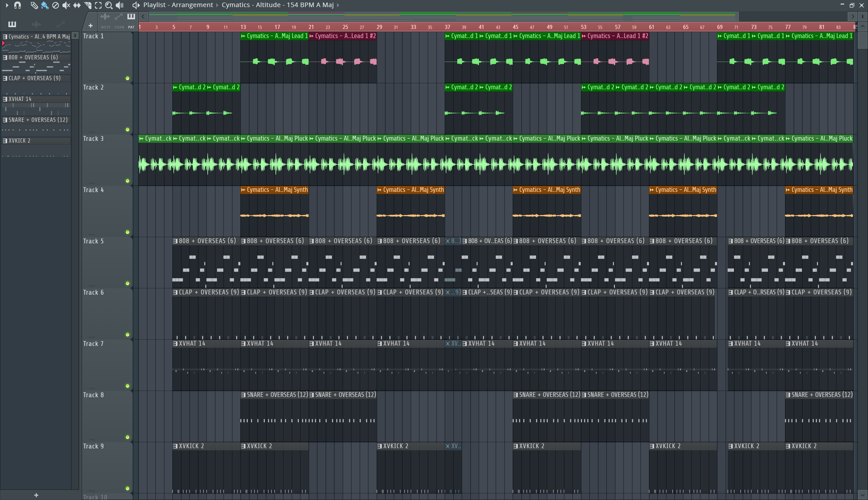The image size is (868, 500).
Task: Select the Paint brush tool
Action: click(x=45, y=5)
